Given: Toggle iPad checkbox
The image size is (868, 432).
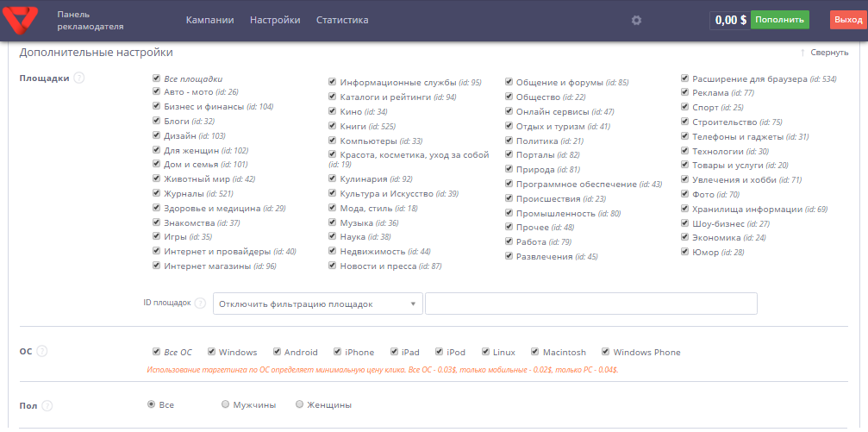Looking at the screenshot, I should (x=394, y=352).
